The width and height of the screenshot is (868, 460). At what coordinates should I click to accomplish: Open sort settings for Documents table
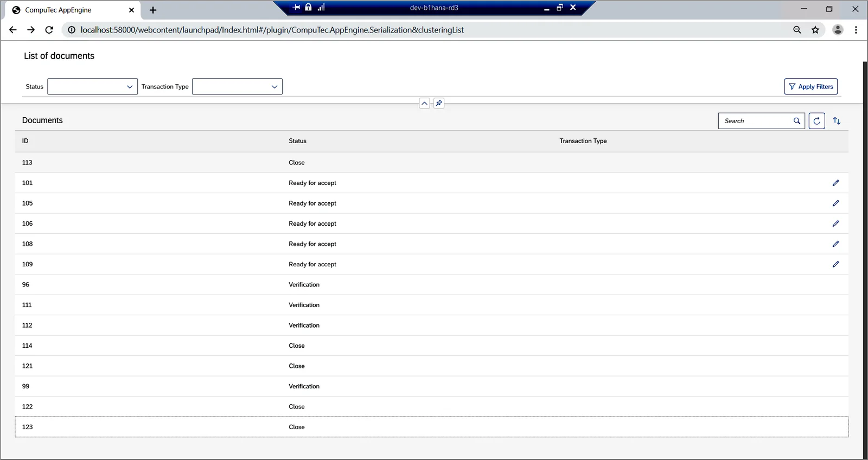[x=837, y=121]
